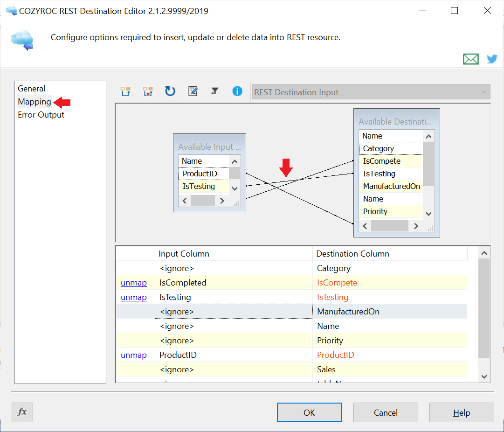
Task: Click the clear all mappings toolbar icon
Action: [x=148, y=92]
